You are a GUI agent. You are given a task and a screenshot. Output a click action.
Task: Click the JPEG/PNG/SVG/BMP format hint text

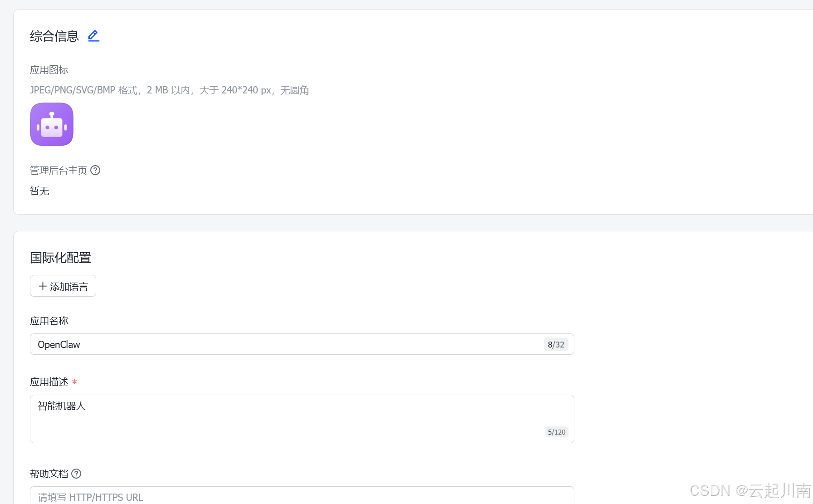(x=170, y=90)
